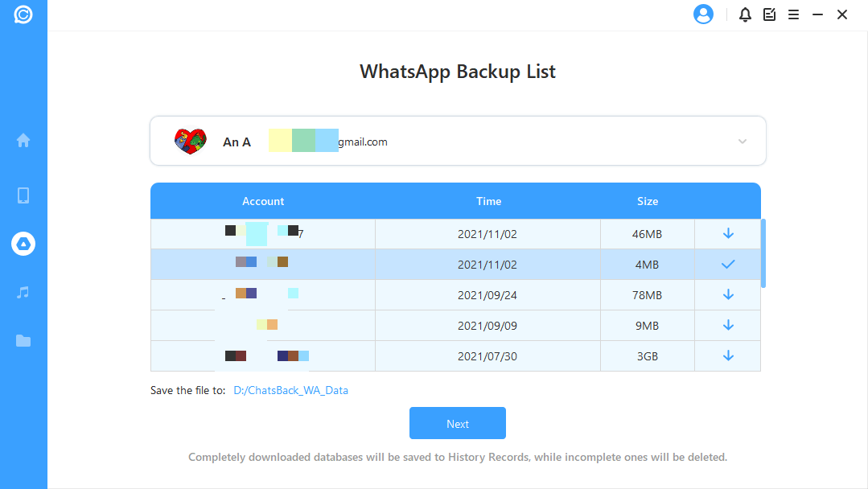Click the 4MB size cell
868x489 pixels.
[x=647, y=265]
